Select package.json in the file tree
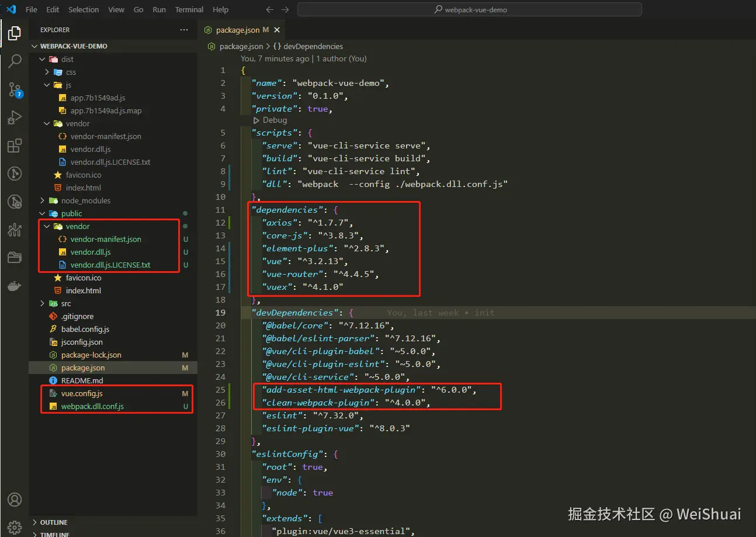This screenshot has width=756, height=537. pos(113,368)
